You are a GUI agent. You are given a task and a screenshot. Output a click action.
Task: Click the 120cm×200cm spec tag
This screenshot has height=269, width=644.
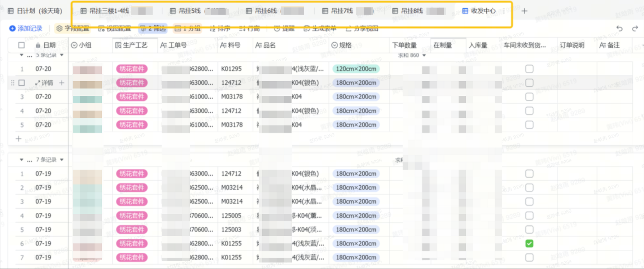click(x=356, y=69)
